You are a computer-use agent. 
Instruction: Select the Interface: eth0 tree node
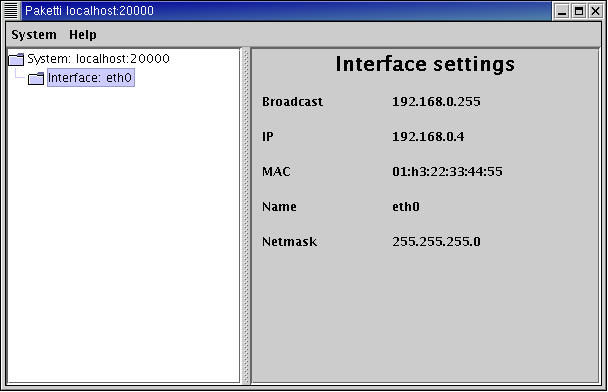90,78
